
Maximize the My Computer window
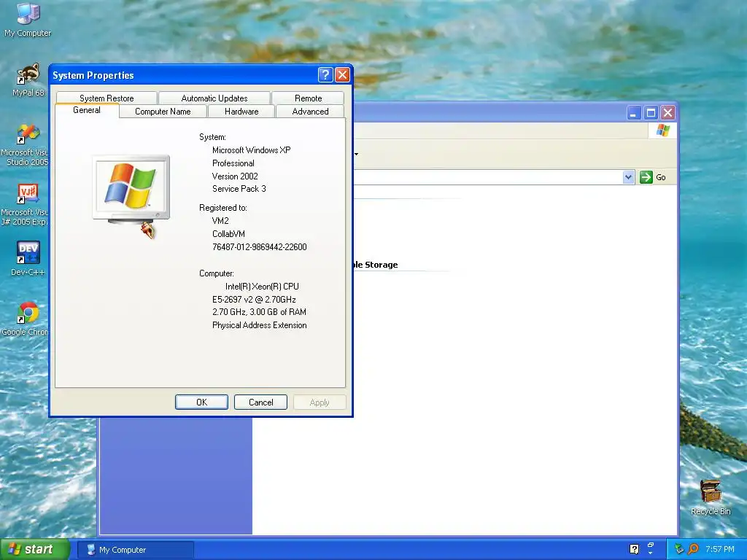pos(651,113)
